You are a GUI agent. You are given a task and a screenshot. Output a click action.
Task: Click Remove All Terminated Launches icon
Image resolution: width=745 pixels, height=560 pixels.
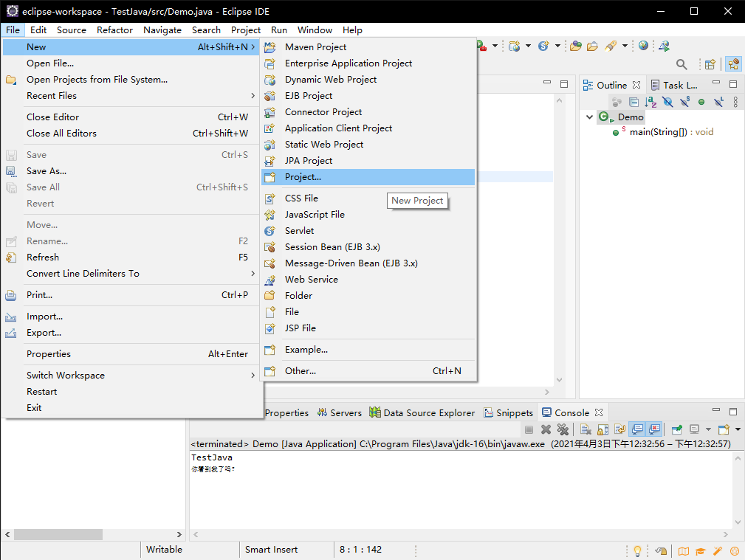563,429
